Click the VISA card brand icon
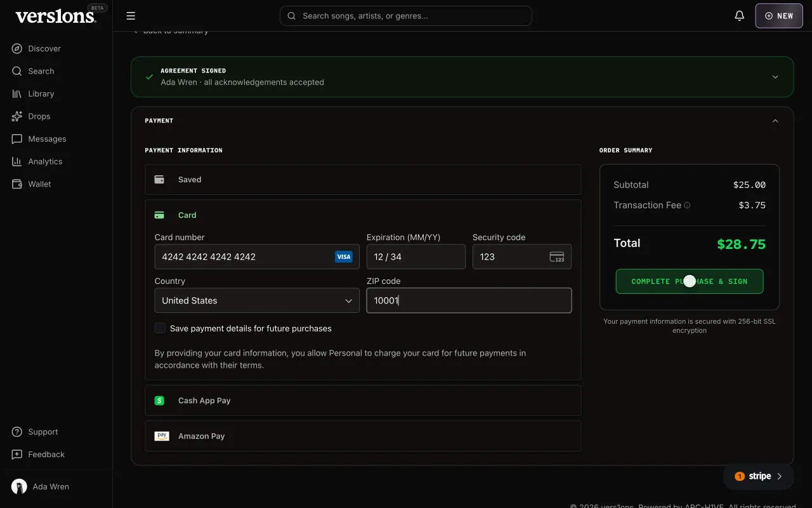Viewport: 812px width, 508px height. coord(344,257)
